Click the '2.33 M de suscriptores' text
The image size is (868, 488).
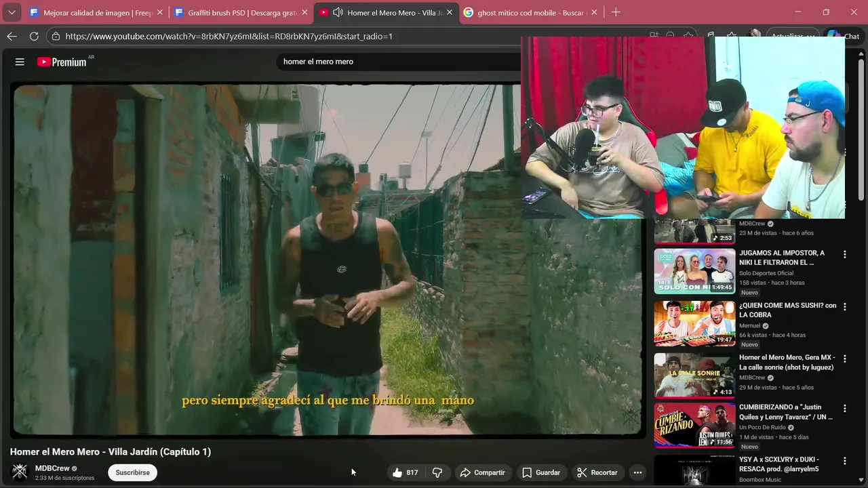coord(64,478)
